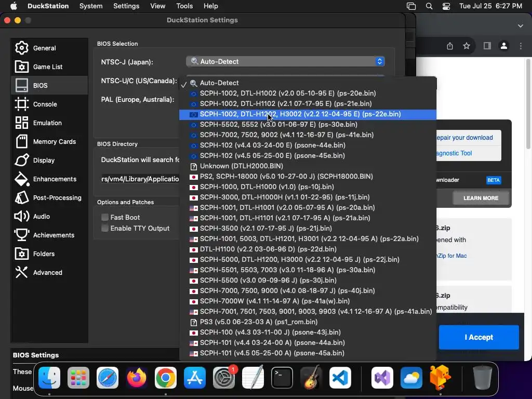Open Launchpad from the Dock
532x399 pixels.
click(x=78, y=378)
